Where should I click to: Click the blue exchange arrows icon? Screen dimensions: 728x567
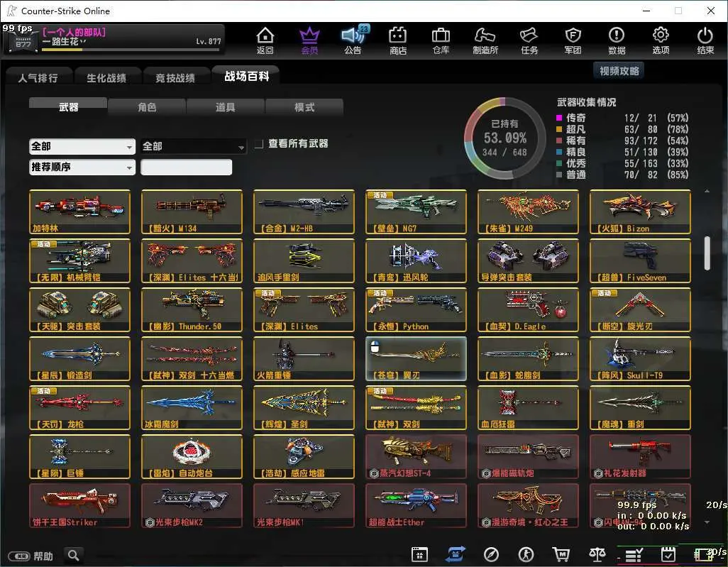455,554
